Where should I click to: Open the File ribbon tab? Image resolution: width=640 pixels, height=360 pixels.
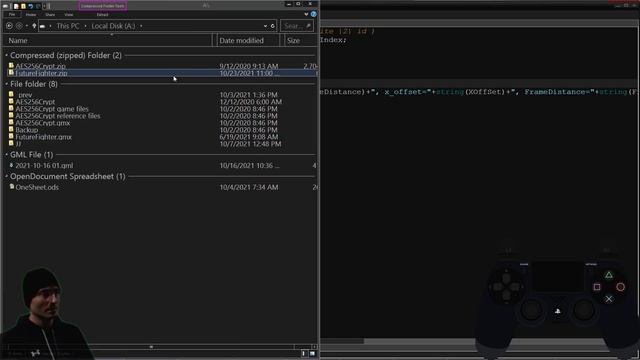[12, 14]
